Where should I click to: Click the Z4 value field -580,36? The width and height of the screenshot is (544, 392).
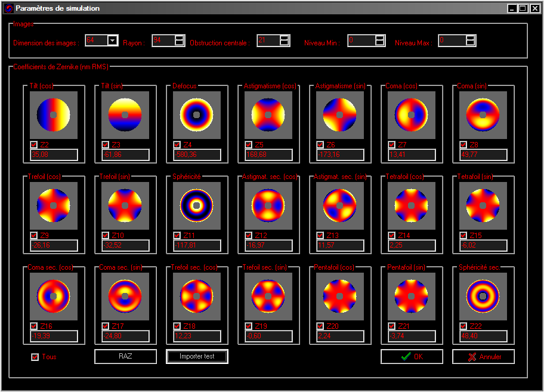pyautogui.click(x=197, y=155)
